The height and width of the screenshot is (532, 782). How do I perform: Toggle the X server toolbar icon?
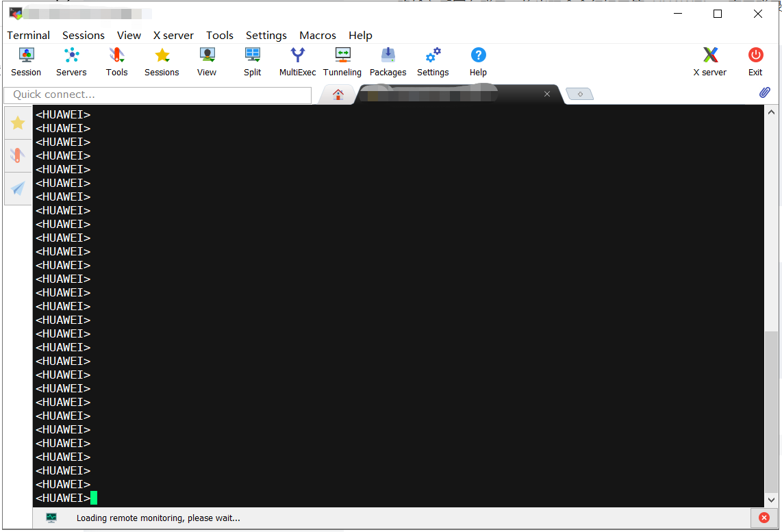pos(709,62)
